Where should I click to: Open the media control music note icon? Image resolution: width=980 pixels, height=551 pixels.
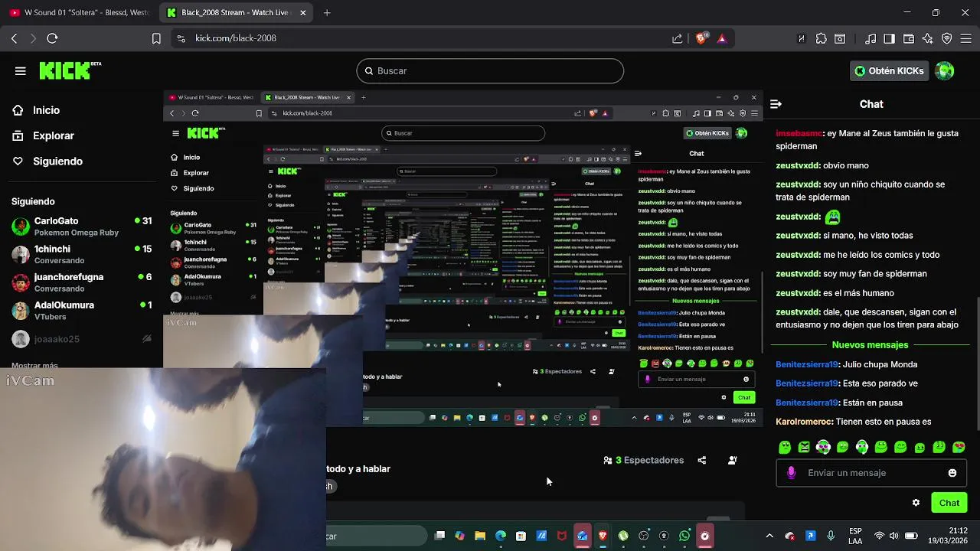click(871, 38)
